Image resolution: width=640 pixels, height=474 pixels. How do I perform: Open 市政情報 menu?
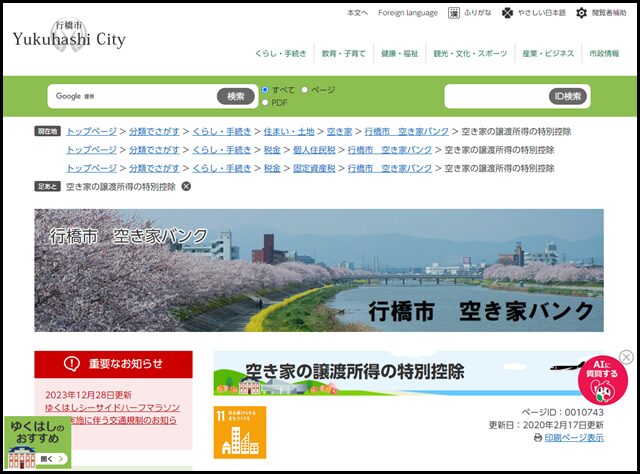click(604, 53)
